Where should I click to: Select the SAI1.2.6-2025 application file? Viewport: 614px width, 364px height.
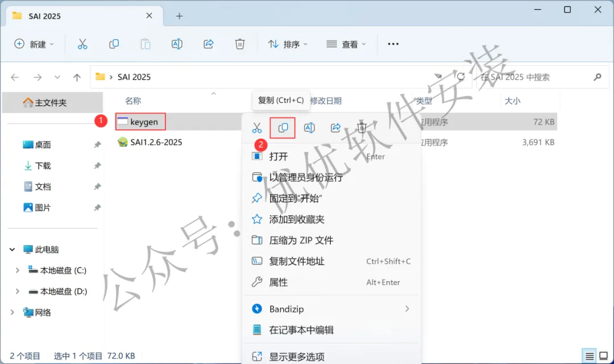(x=156, y=143)
